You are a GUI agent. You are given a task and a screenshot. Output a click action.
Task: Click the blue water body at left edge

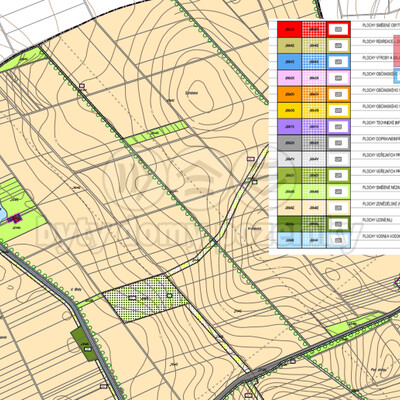coord(2,213)
